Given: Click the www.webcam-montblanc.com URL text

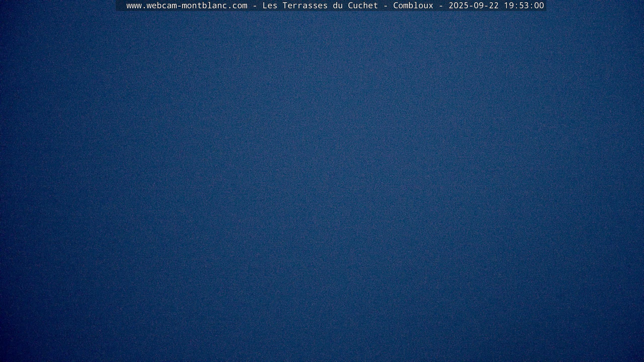Looking at the screenshot, I should [187, 6].
